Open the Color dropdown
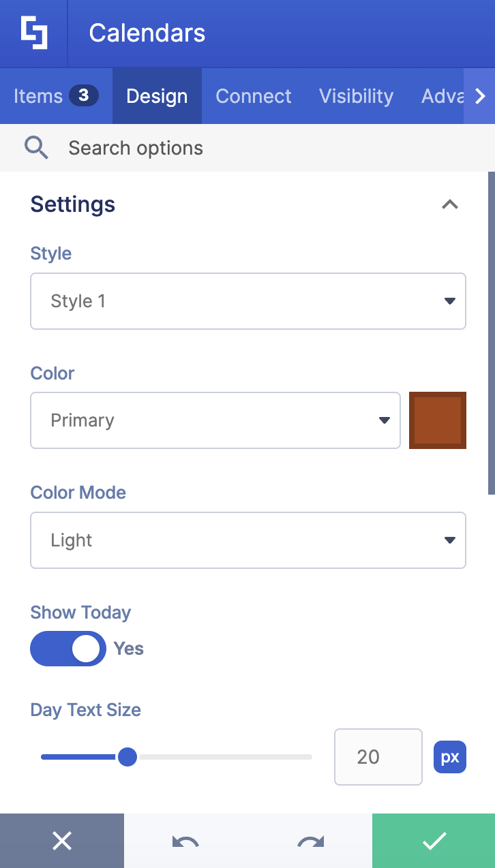The height and width of the screenshot is (868, 495). [x=215, y=420]
